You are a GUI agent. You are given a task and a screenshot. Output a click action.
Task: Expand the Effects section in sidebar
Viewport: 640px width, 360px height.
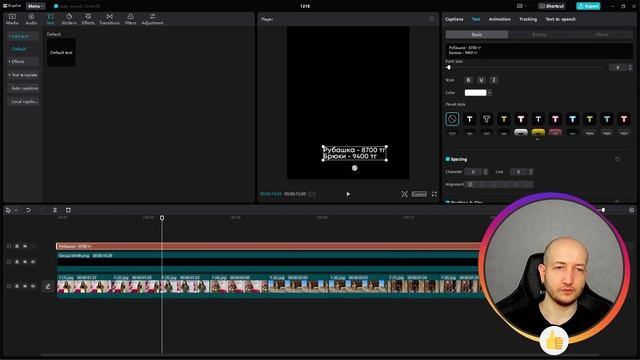click(x=23, y=62)
